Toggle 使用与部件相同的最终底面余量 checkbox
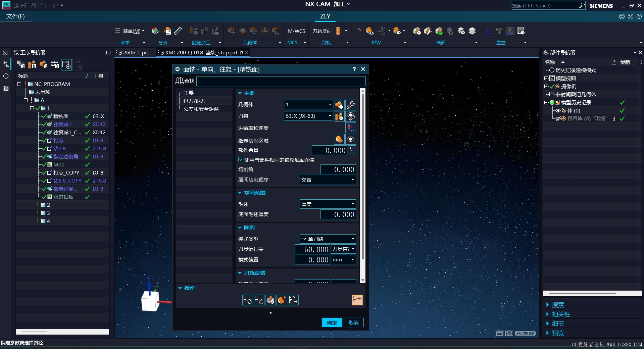Image resolution: width=644 pixels, height=349 pixels. [241, 160]
